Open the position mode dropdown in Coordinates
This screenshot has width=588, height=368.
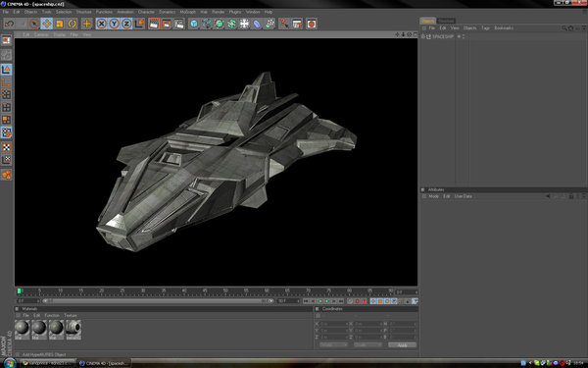pyautogui.click(x=333, y=344)
